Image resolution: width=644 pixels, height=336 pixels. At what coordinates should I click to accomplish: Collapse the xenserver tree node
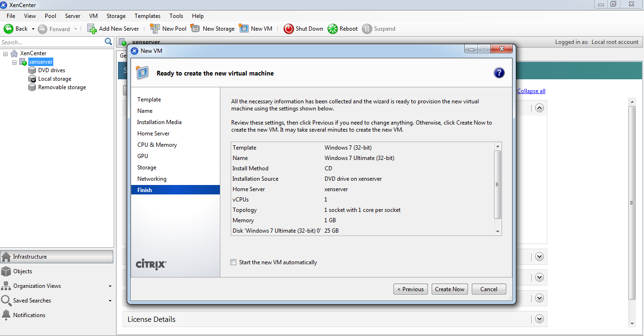15,62
